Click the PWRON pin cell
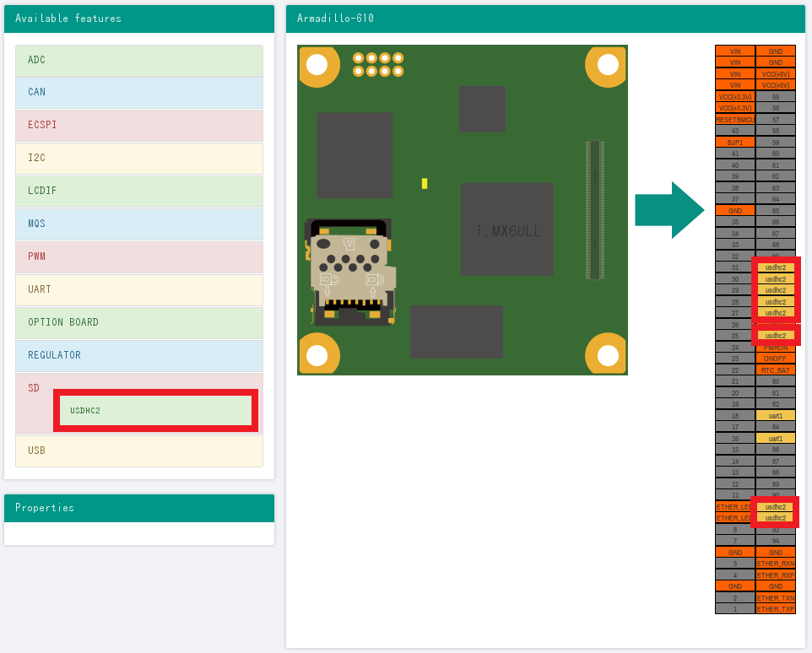This screenshot has width=812, height=653. tap(775, 348)
